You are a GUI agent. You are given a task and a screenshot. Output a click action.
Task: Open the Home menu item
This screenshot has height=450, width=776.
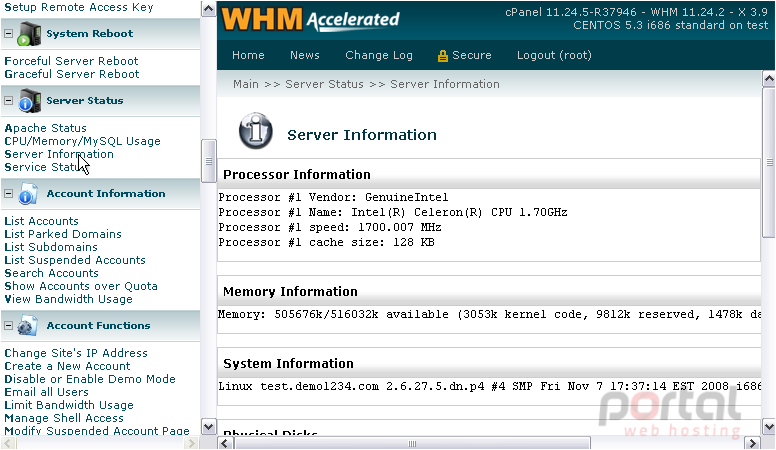[x=248, y=55]
